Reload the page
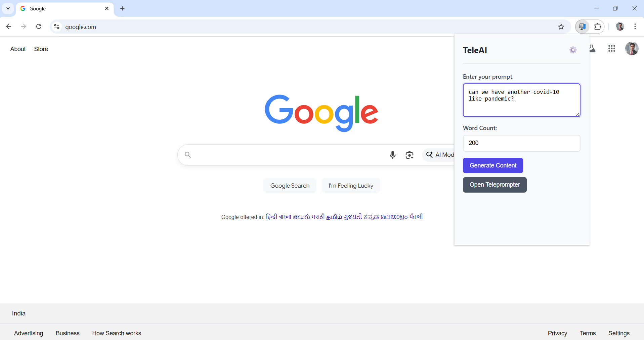 [39, 27]
